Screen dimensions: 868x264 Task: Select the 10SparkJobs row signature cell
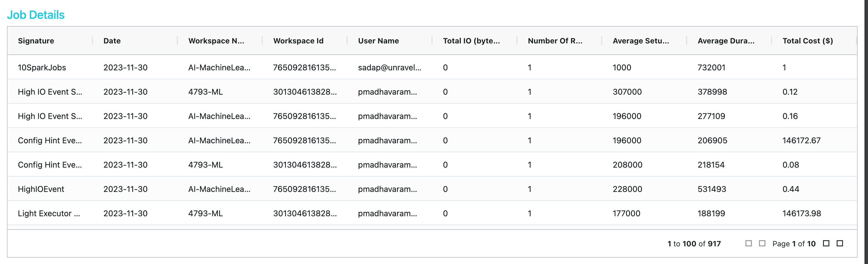(x=42, y=67)
